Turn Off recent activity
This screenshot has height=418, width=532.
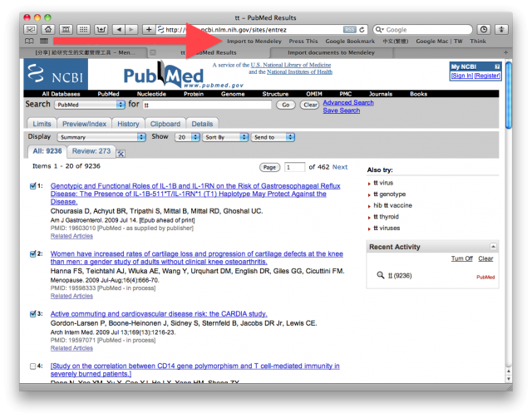click(461, 258)
